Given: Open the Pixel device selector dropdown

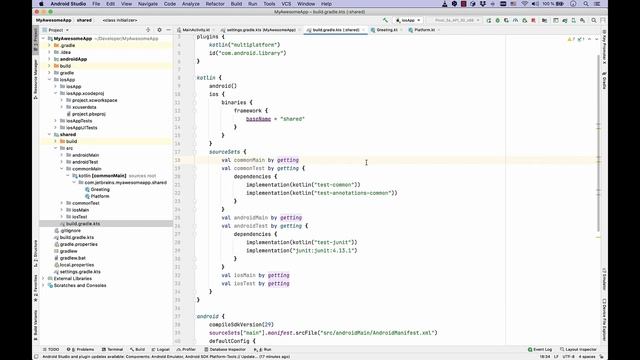Looking at the screenshot, I should pos(456,20).
